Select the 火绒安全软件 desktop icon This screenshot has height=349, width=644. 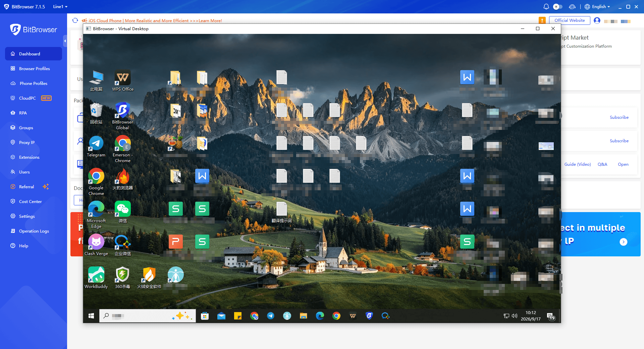pyautogui.click(x=149, y=278)
